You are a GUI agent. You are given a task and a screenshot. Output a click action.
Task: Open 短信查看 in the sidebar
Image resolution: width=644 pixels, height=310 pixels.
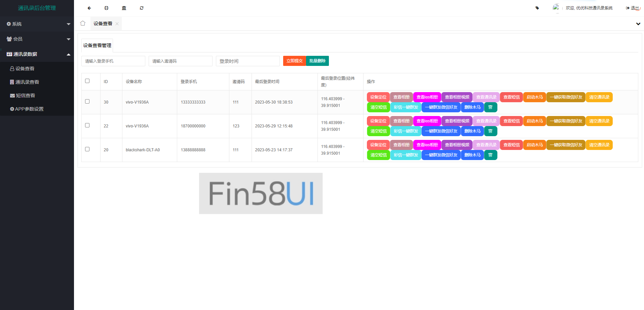click(x=26, y=95)
